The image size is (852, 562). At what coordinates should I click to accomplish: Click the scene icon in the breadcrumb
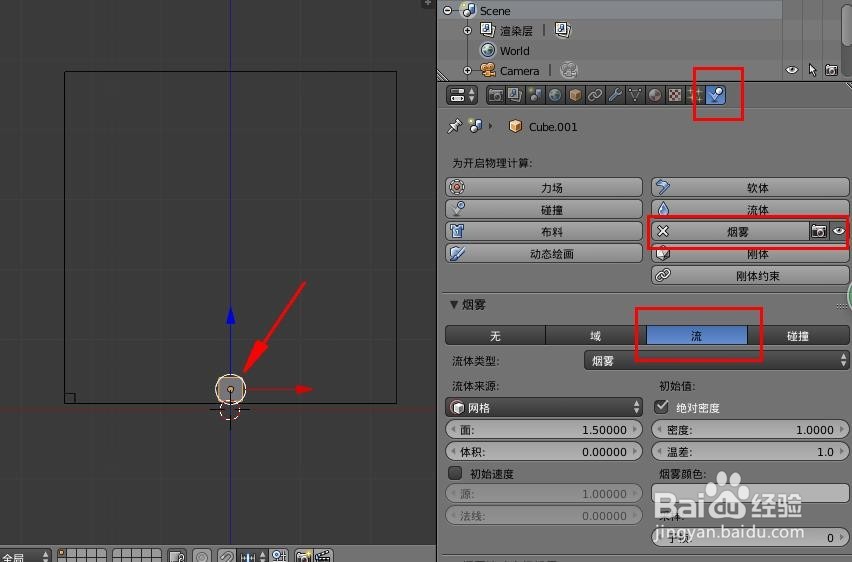click(475, 127)
